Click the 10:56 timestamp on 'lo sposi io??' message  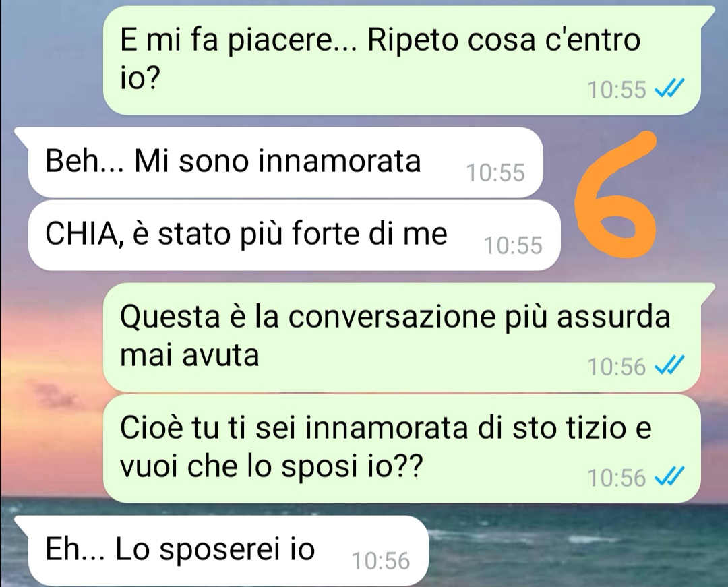click(x=617, y=478)
